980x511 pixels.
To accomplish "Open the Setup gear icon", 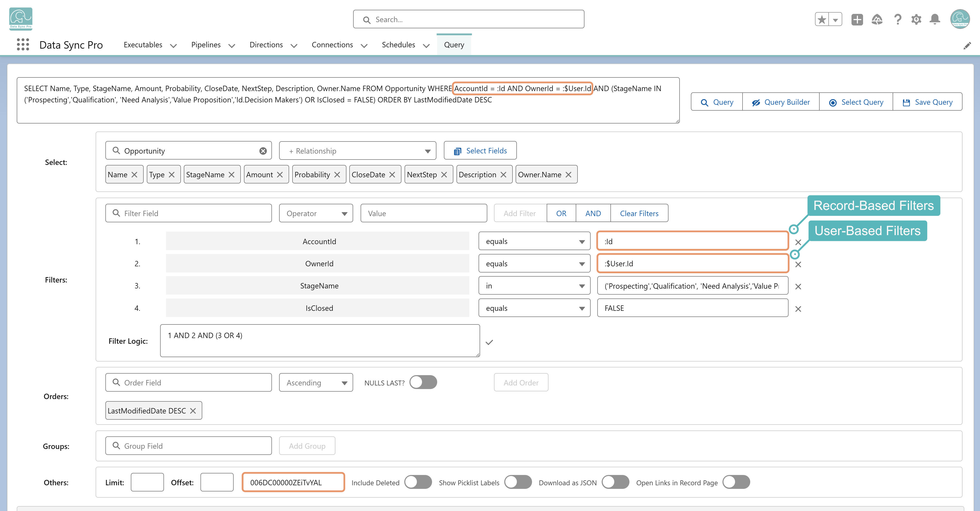I will tap(916, 19).
